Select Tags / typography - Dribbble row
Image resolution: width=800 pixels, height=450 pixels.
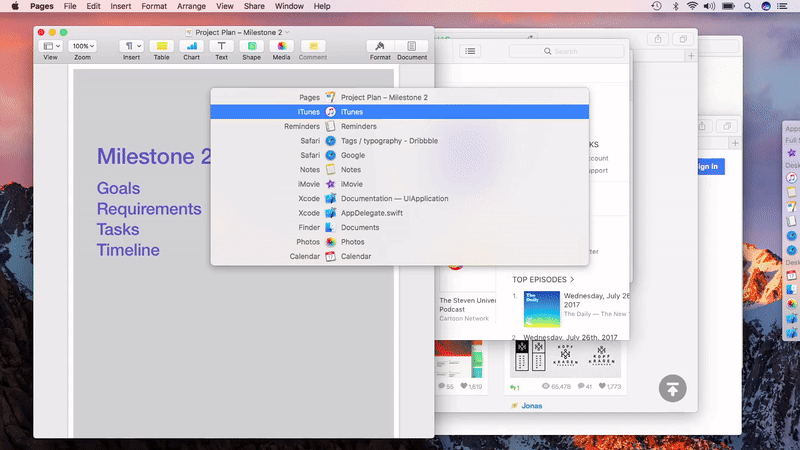[399, 141]
